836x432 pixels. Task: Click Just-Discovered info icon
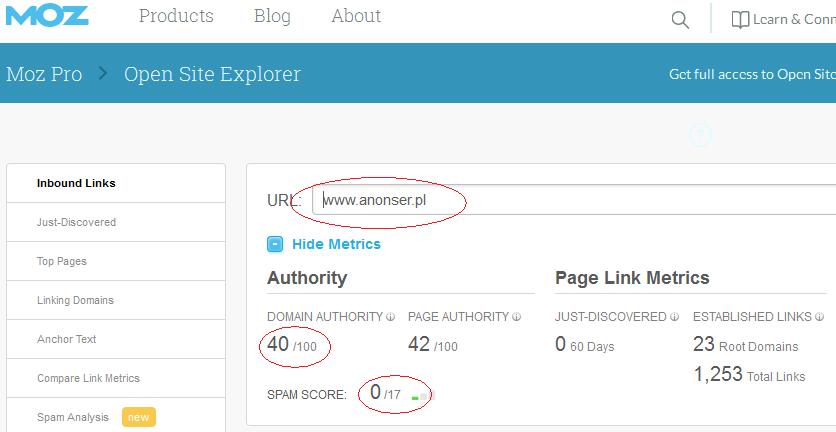tap(674, 317)
